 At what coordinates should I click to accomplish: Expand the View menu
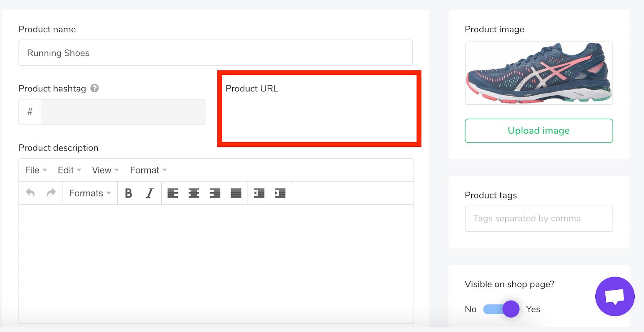(105, 170)
